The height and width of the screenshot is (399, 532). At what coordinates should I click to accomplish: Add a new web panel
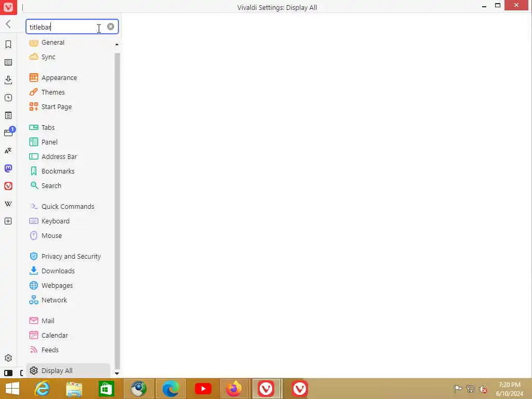[x=8, y=221]
